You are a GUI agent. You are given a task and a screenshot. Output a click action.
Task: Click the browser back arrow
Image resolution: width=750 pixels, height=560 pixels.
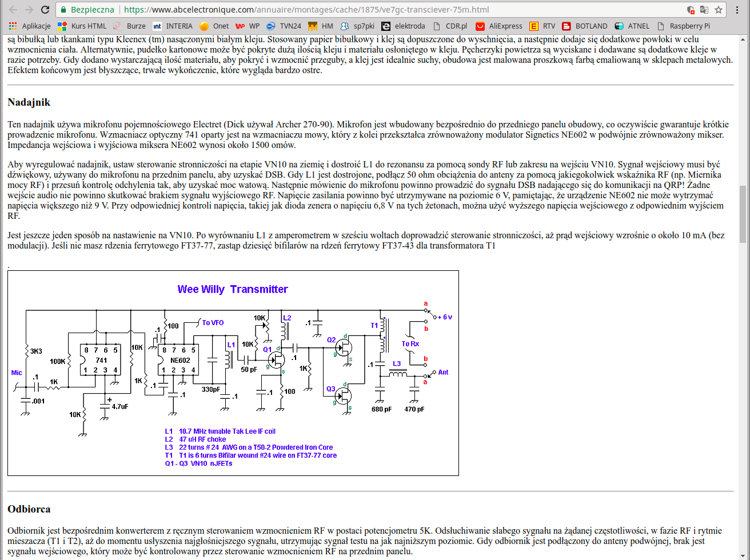[13, 10]
